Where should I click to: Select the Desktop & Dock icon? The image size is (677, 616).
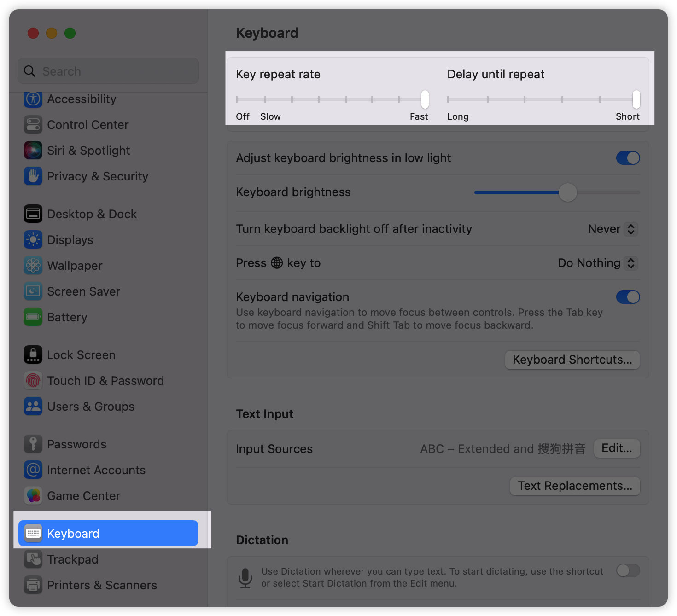pos(33,214)
